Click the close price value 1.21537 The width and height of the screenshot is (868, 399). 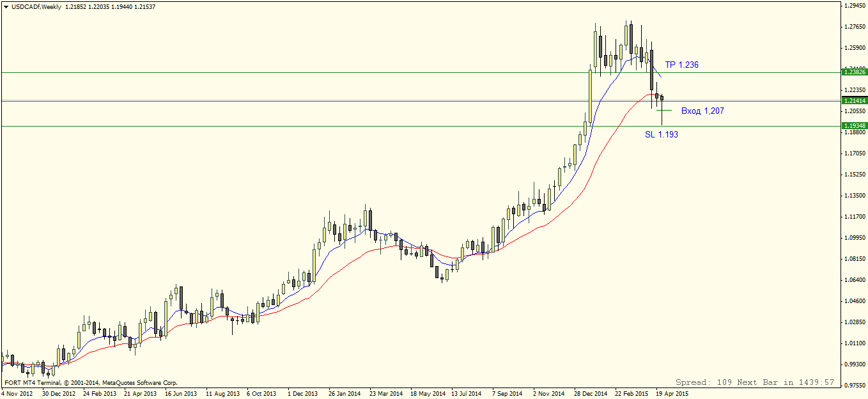tap(145, 7)
